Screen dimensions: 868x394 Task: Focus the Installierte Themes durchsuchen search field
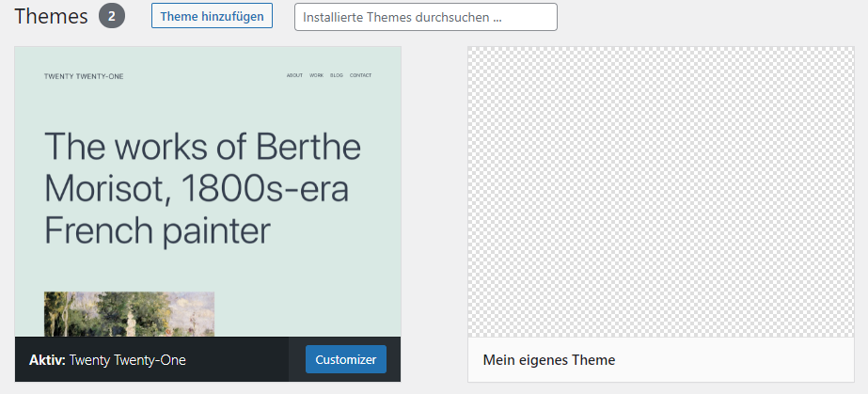tap(426, 17)
